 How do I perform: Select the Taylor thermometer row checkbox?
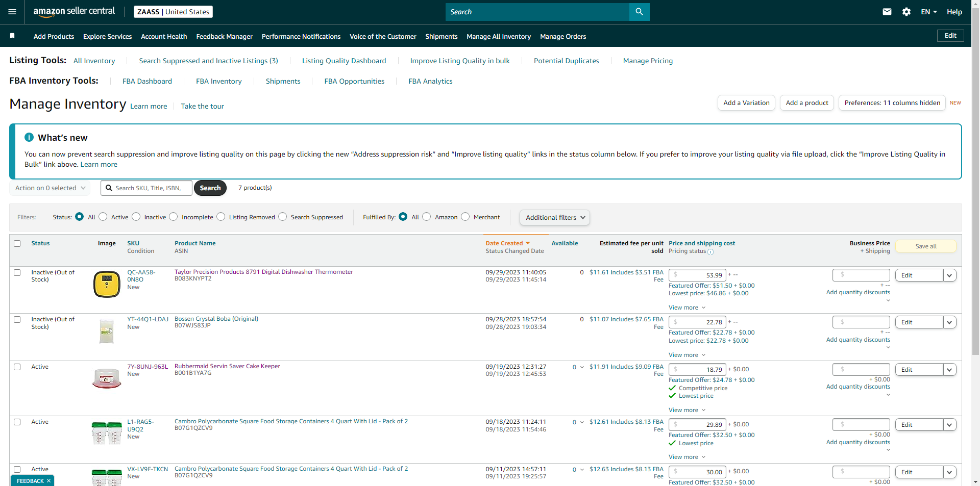pos(17,273)
